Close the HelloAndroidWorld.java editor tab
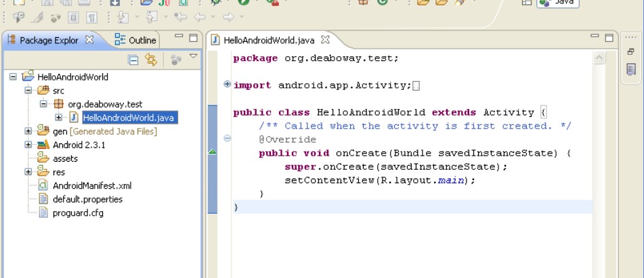This screenshot has height=278, width=644. click(325, 40)
